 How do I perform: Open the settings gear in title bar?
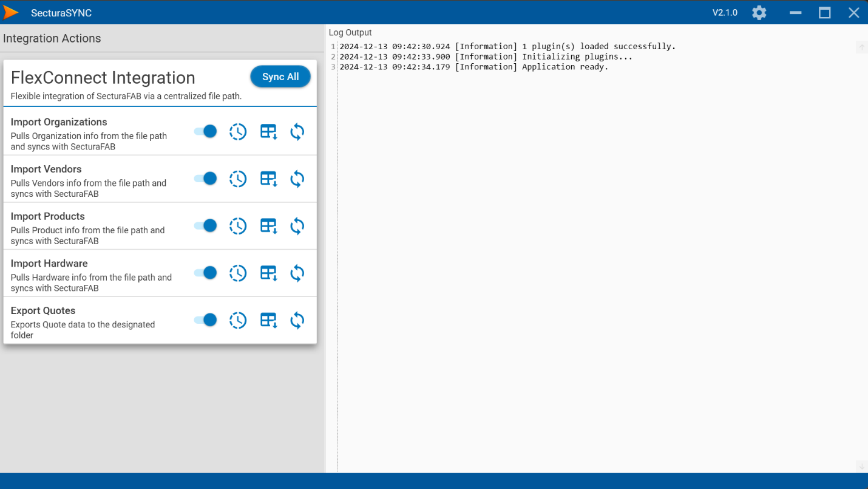pyautogui.click(x=759, y=13)
